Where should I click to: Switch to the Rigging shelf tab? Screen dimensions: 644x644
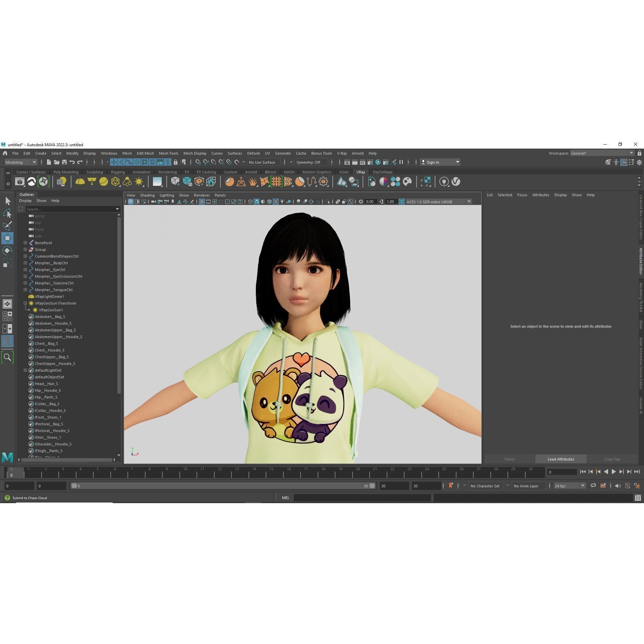(x=118, y=172)
